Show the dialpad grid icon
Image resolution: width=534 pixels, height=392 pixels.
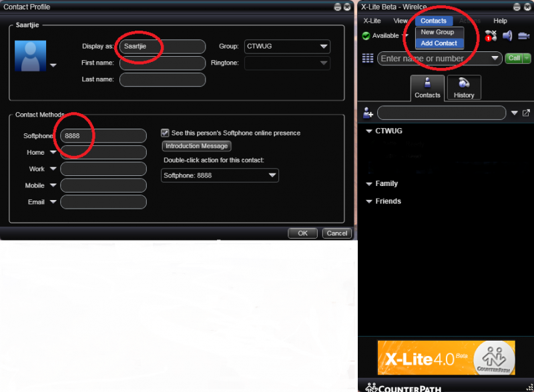[x=368, y=59]
